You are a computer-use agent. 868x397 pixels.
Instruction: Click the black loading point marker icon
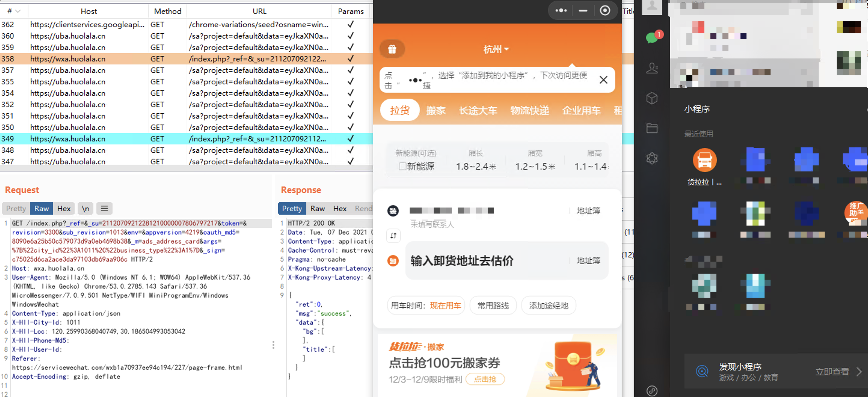point(393,211)
